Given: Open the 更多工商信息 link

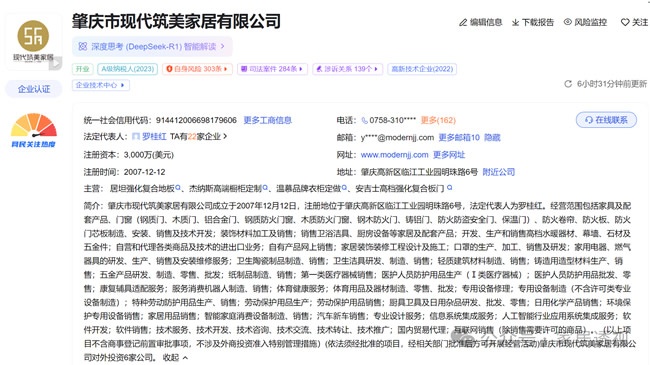Looking at the screenshot, I should coord(267,120).
